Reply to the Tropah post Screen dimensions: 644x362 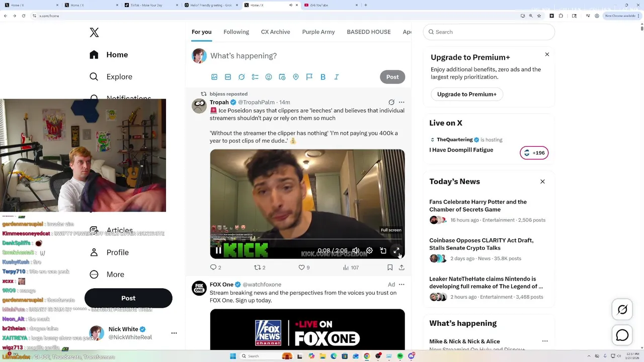[x=215, y=267]
